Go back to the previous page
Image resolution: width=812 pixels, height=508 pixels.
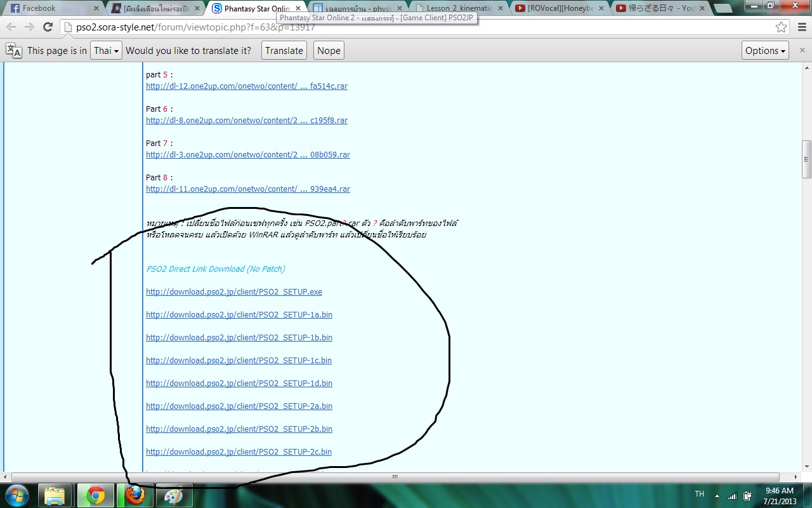(11, 27)
